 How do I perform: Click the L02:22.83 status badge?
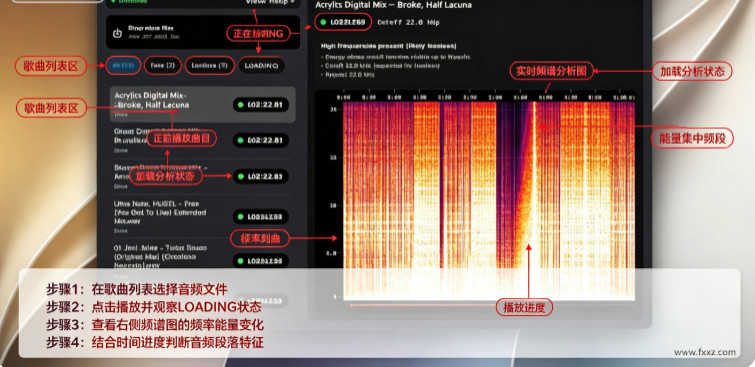(x=260, y=176)
